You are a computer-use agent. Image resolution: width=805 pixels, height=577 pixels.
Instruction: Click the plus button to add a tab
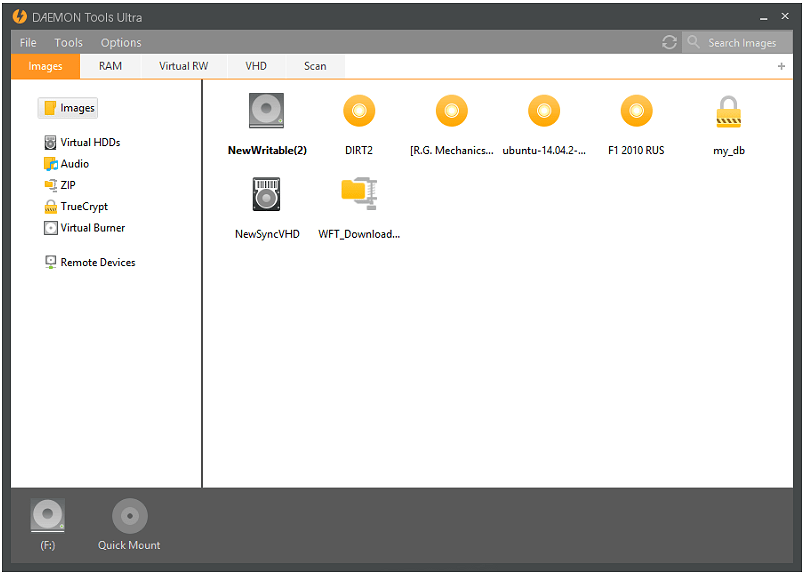point(781,66)
